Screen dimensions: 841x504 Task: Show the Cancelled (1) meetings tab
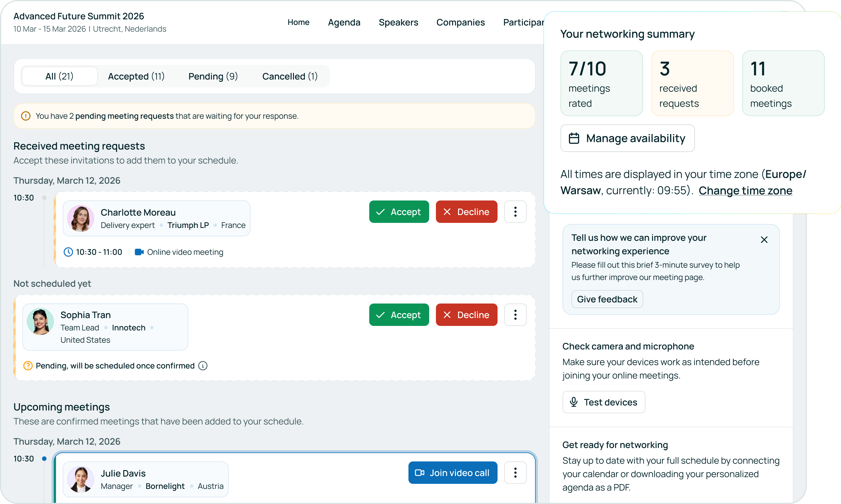(290, 76)
